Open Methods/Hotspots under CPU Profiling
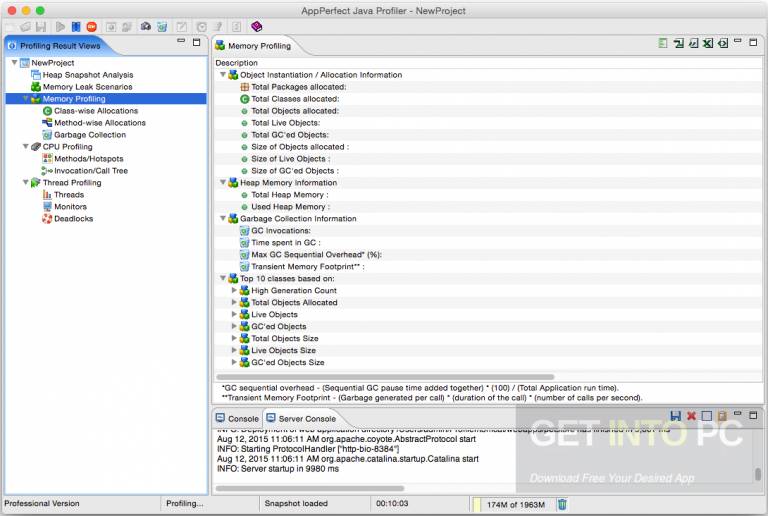 pos(89,159)
